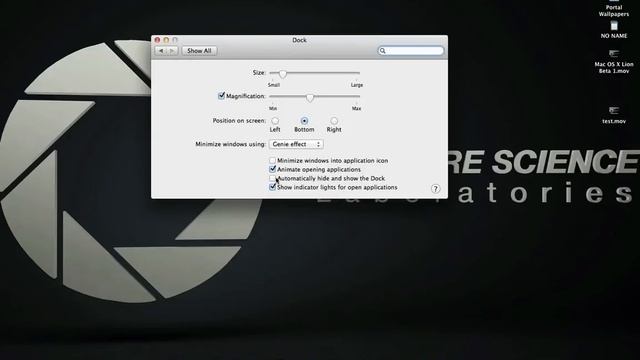This screenshot has width=640, height=360.
Task: Click the back arrow in Dock preferences
Action: point(161,51)
